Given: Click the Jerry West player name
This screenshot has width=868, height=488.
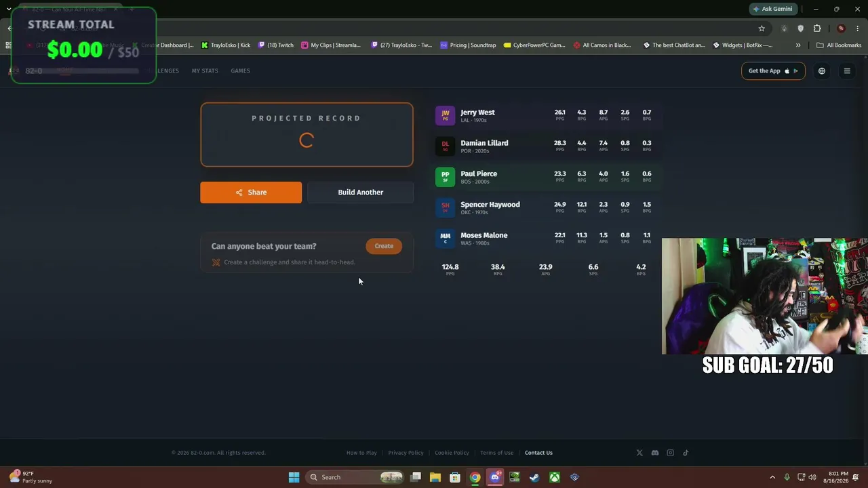Looking at the screenshot, I should 477,113.
